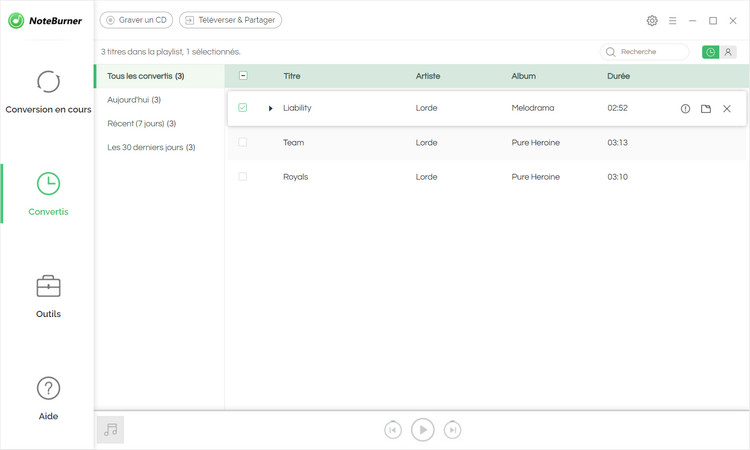
Task: Select the Récent (7 jours) filter
Action: pos(142,123)
